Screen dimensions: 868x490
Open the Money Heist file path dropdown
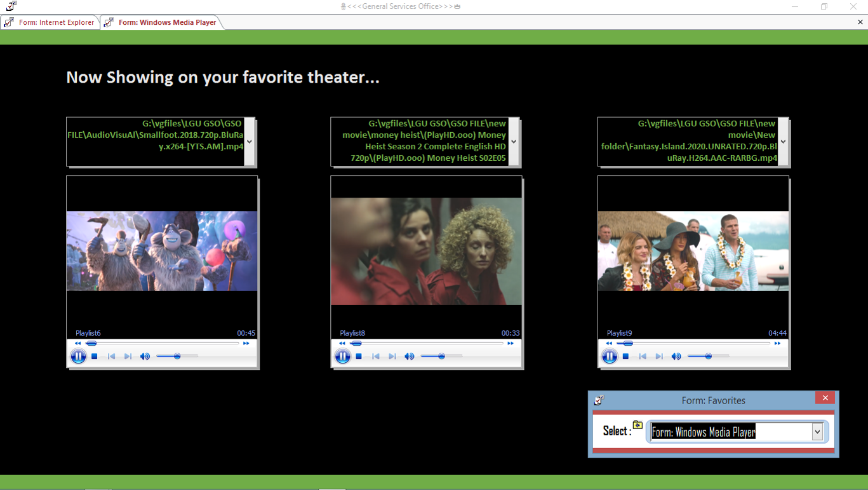pyautogui.click(x=514, y=142)
